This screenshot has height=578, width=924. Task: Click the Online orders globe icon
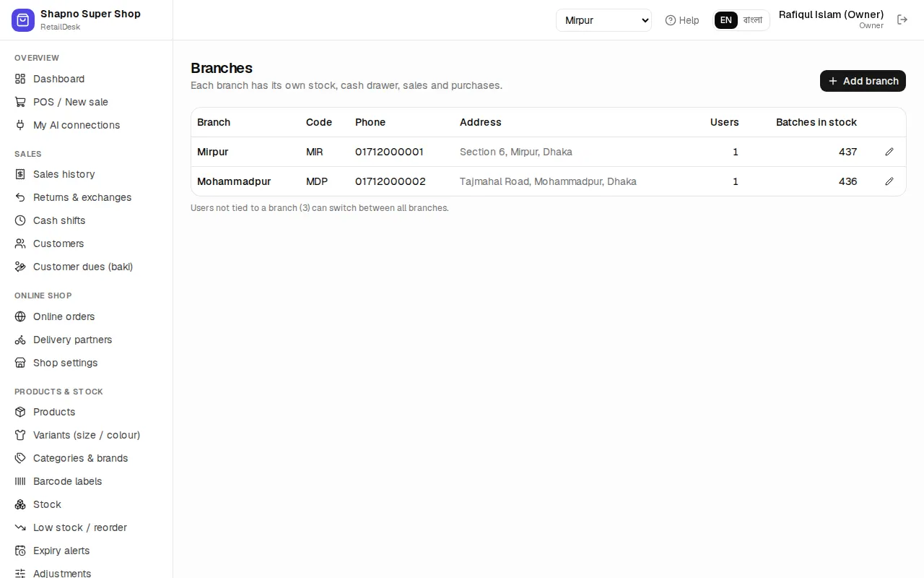(x=20, y=316)
